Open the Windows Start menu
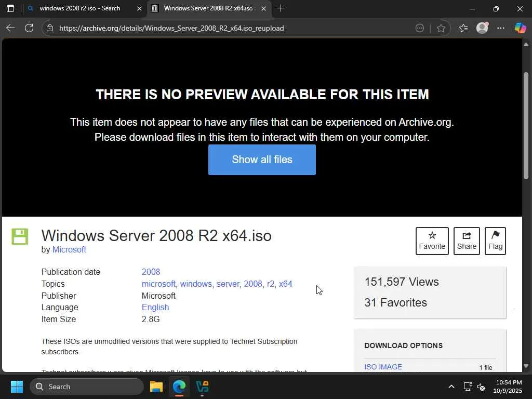 tap(17, 387)
